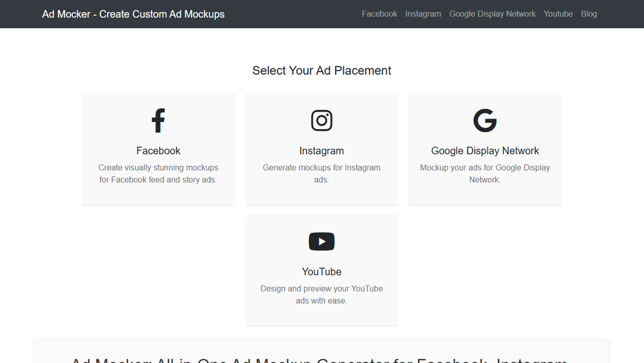Select the Facebook card title
The height and width of the screenshot is (363, 644).
158,151
